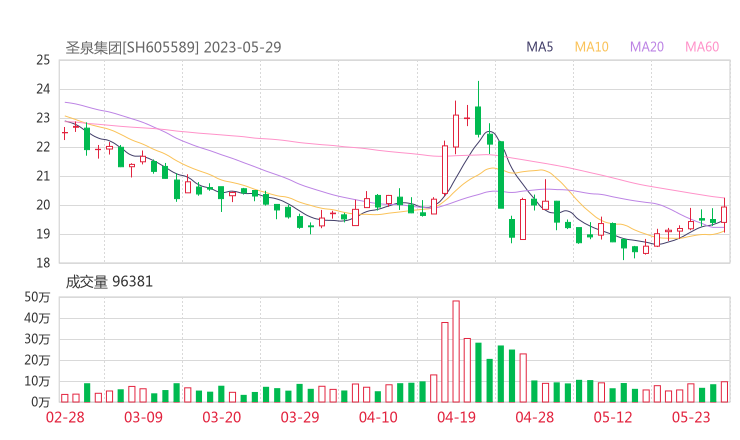Click the 03-09 date axis label

[x=143, y=417]
